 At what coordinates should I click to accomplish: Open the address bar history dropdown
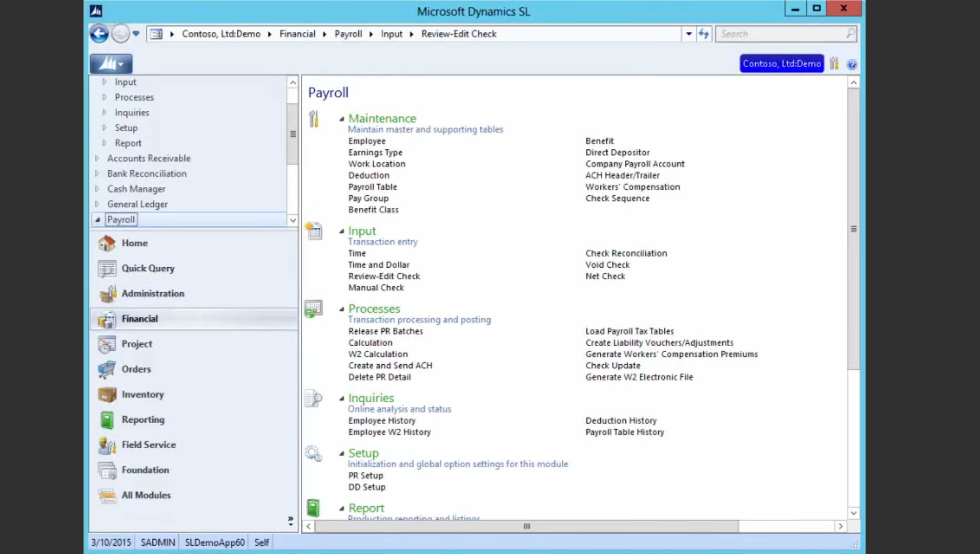tap(688, 34)
